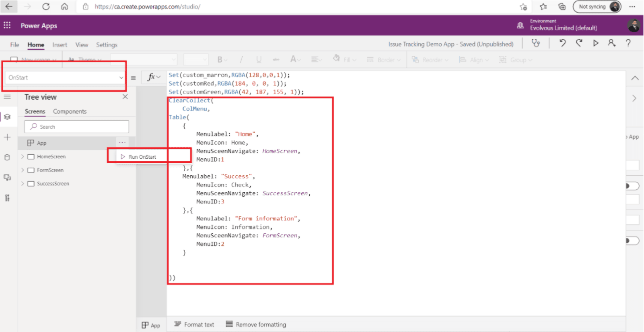Expand the FormScreen tree node
The height and width of the screenshot is (332, 644).
(23, 170)
